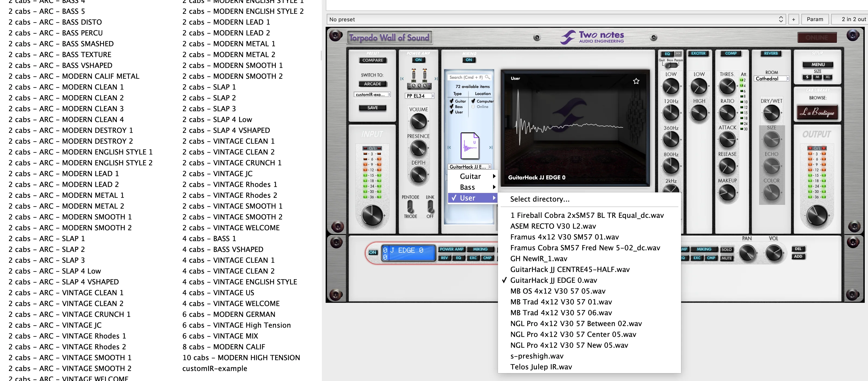
Task: Set interface size to XL
Action: click(828, 77)
